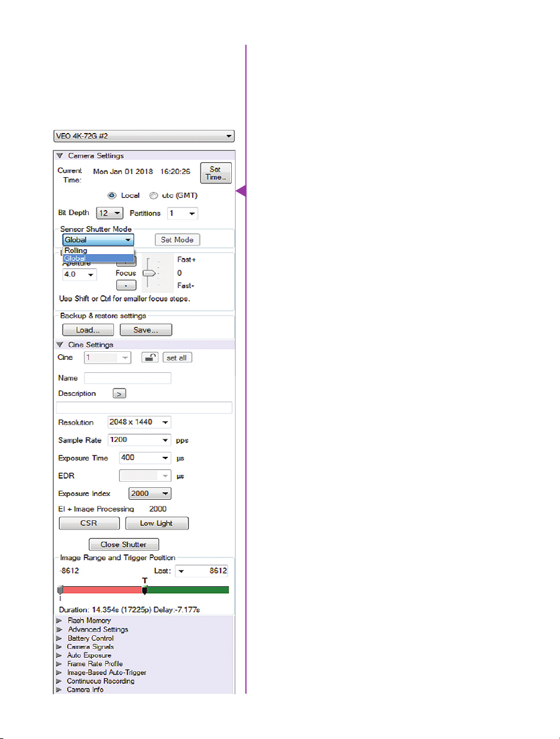This screenshot has height=739, width=560.
Task: Open the Sensor Shutter Mode combo box
Action: 98,240
